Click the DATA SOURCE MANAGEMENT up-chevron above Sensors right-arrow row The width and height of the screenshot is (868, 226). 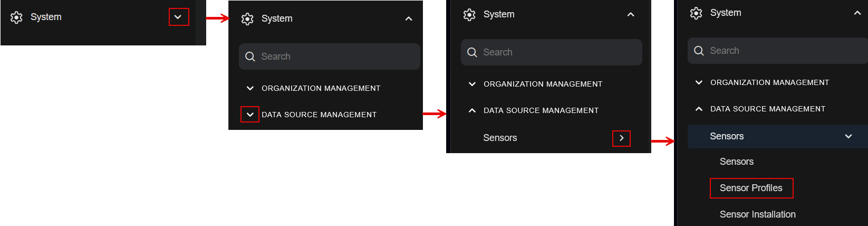[x=472, y=110]
